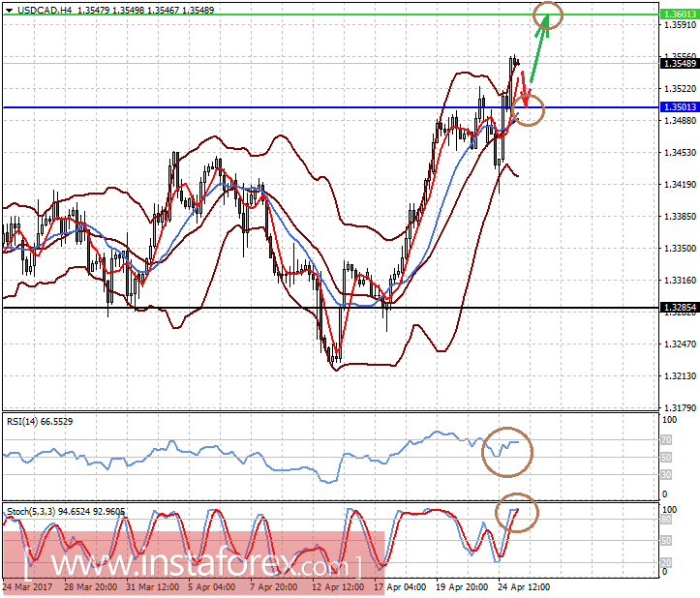Click the 24 Apr 12:00 time marker
700x598 pixels.
[x=524, y=587]
